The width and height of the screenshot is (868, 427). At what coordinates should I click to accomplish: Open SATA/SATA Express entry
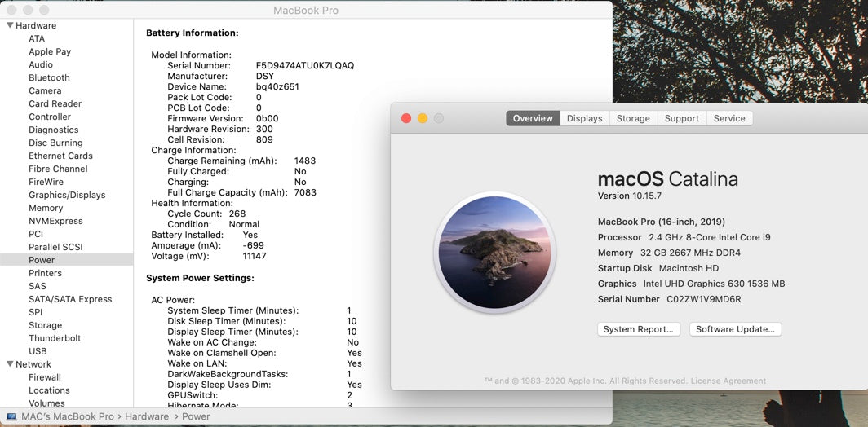(70, 299)
